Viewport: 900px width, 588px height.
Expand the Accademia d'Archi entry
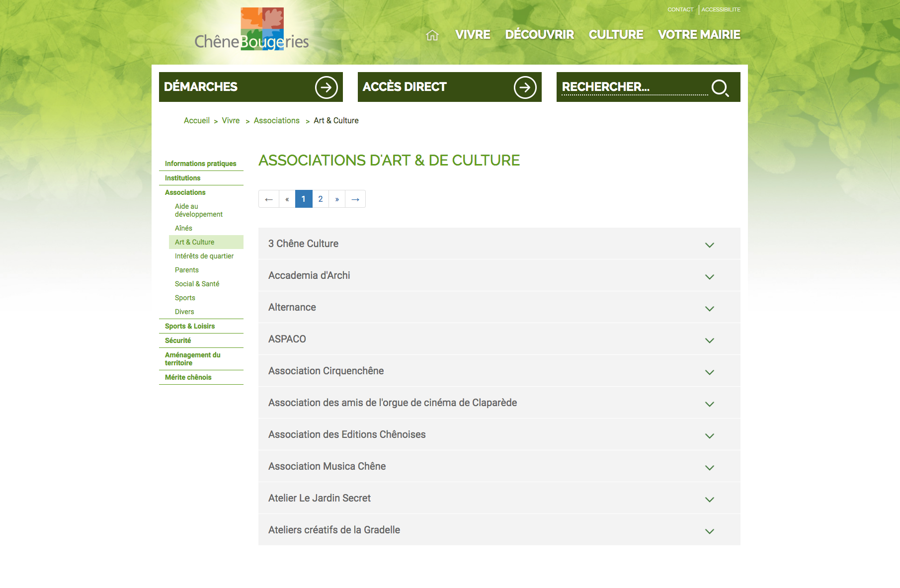pos(499,275)
